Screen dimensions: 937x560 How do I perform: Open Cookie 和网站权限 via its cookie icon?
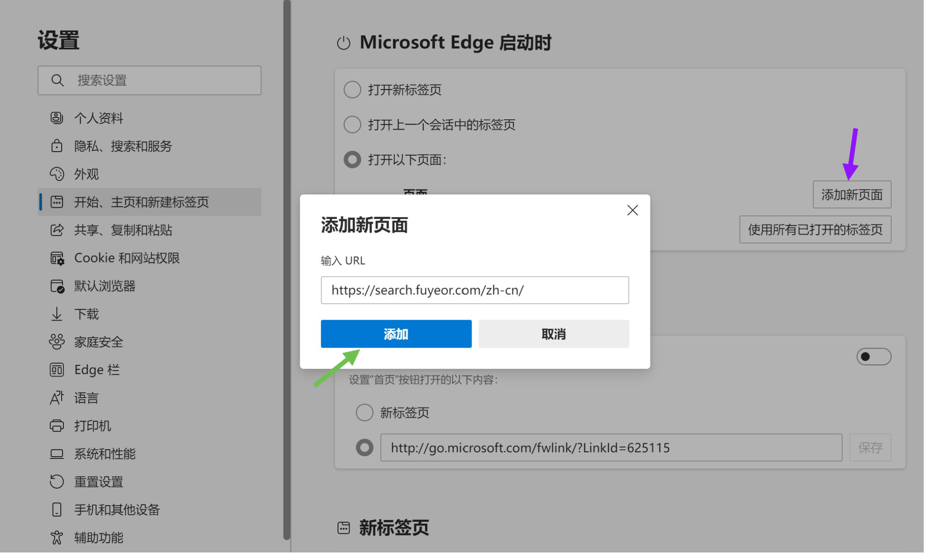click(57, 258)
